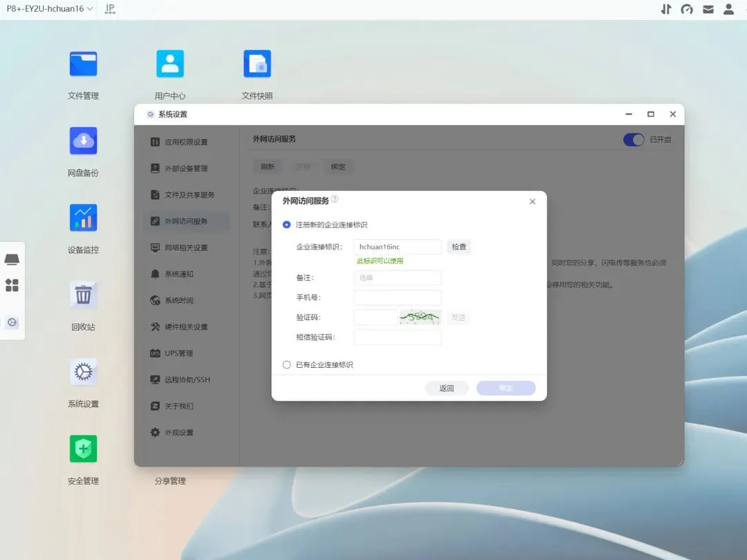Select 外网访问服务 in settings sidebar
Viewport: 747px width, 560px height.
click(x=186, y=221)
